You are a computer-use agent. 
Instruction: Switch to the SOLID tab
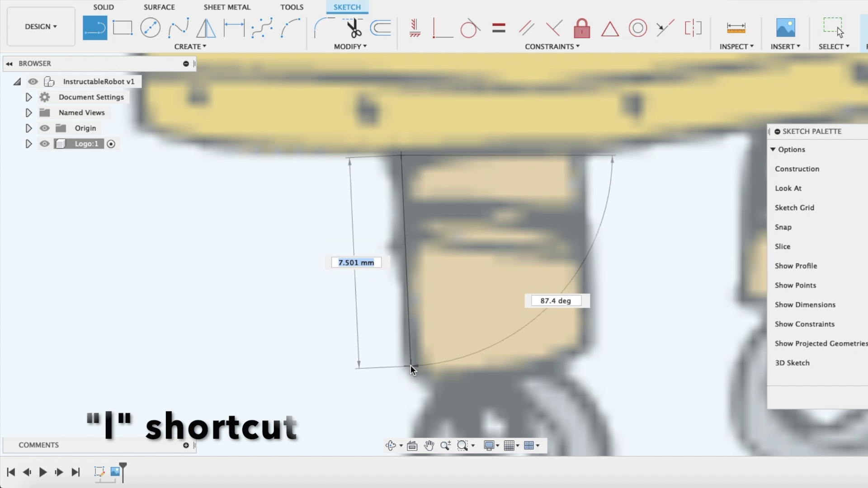point(103,7)
